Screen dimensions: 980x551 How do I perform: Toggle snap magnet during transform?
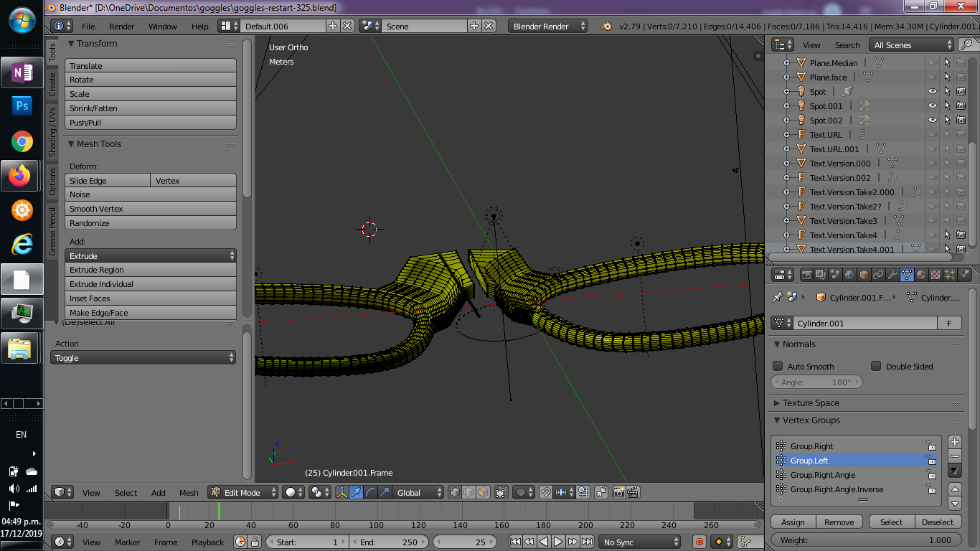(546, 492)
